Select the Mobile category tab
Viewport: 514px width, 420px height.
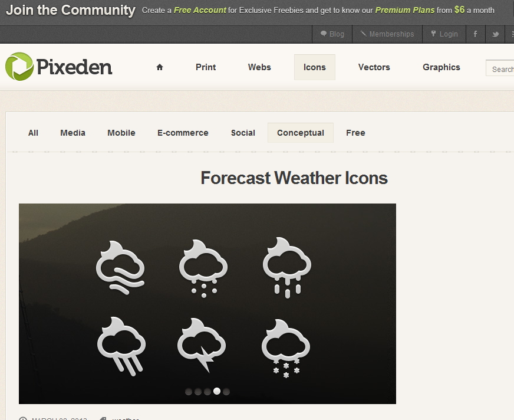(121, 133)
